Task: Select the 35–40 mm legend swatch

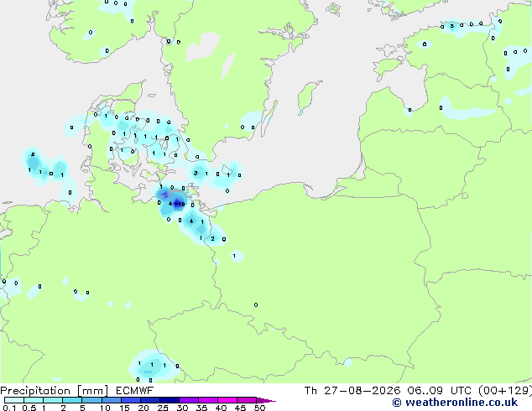Action: click(x=208, y=400)
